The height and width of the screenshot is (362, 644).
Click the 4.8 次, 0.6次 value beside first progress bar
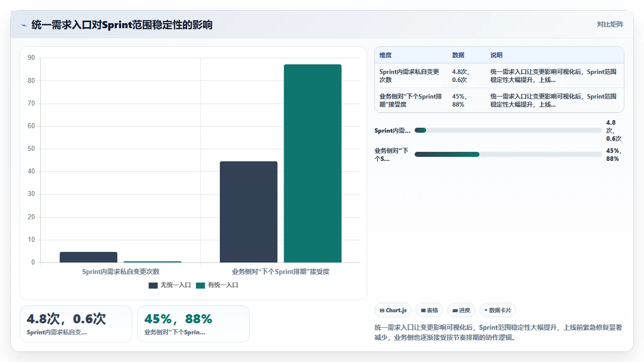coord(614,131)
